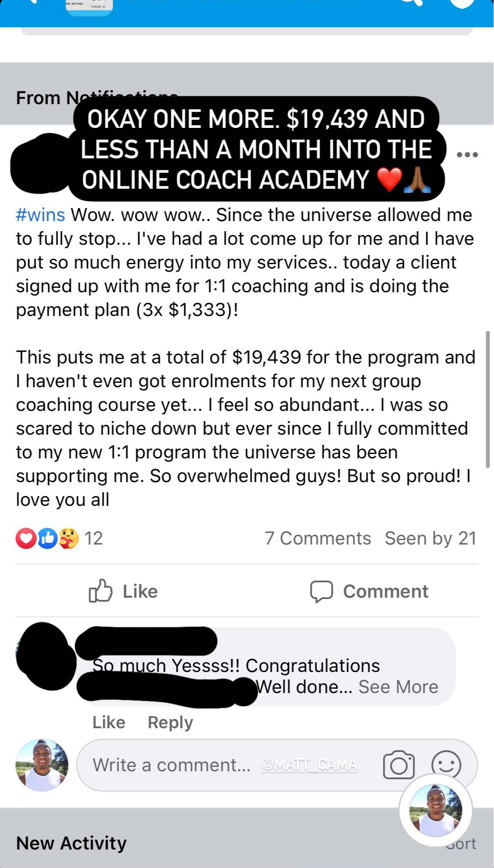494x868 pixels.
Task: Reply to the congratulations comment
Action: 170,723
